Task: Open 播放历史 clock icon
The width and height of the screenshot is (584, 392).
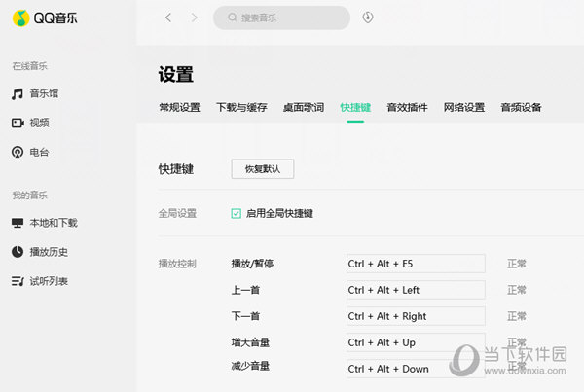Action: click(x=18, y=252)
